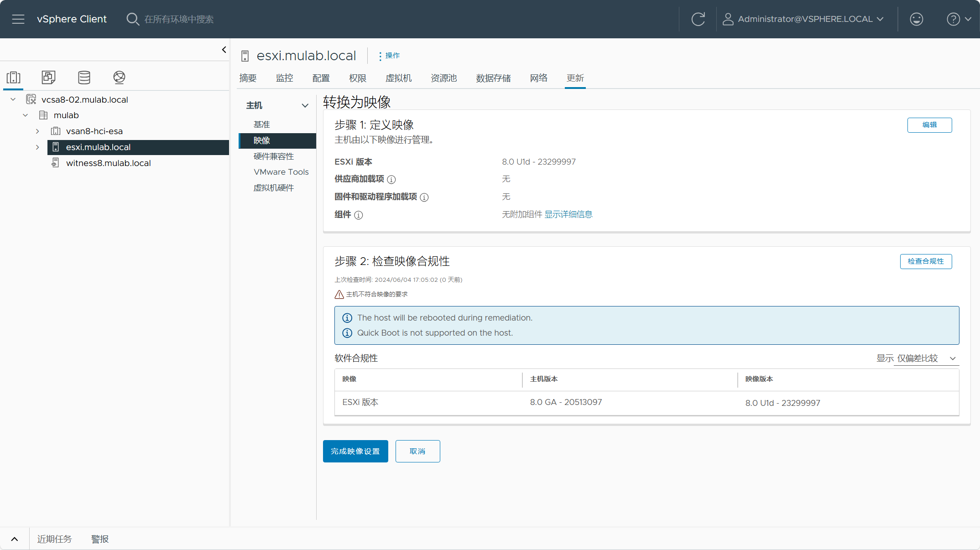The image size is (980, 550).
Task: Click the 取消 button
Action: pos(417,451)
